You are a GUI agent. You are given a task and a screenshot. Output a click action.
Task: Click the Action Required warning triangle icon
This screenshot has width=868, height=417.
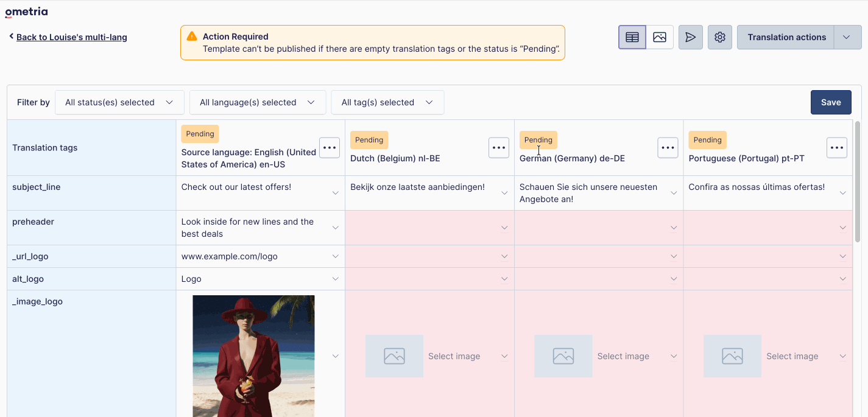192,37
